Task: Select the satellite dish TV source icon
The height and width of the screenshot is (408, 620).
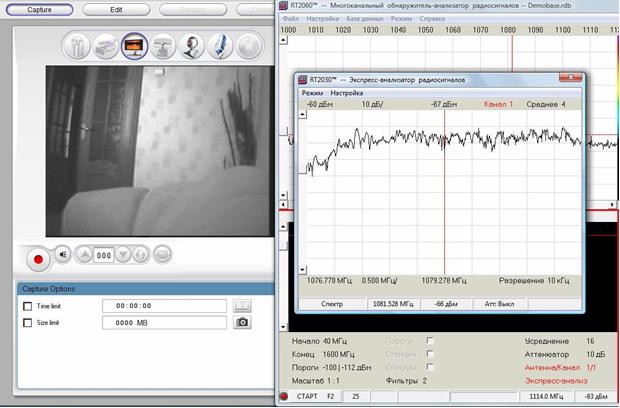Action: (x=163, y=46)
